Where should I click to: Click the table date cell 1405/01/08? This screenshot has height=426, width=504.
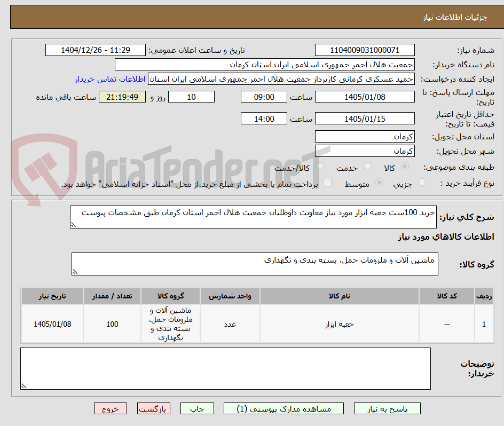[x=52, y=324]
